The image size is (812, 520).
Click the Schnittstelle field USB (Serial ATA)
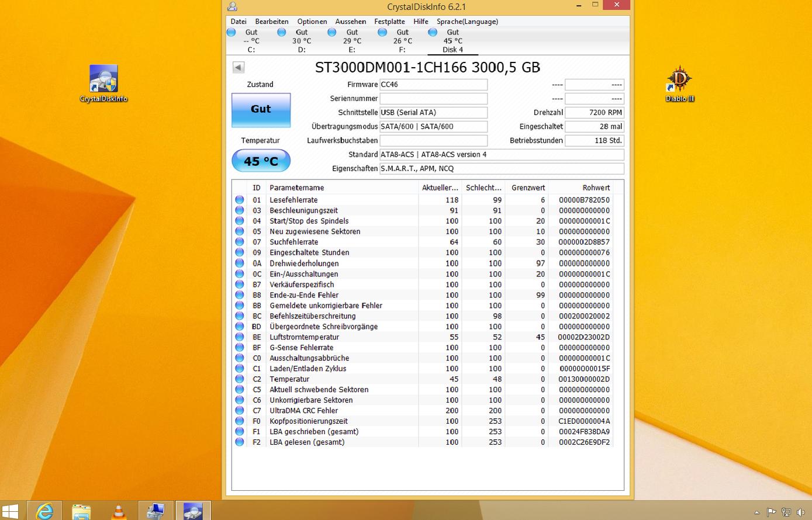click(433, 113)
